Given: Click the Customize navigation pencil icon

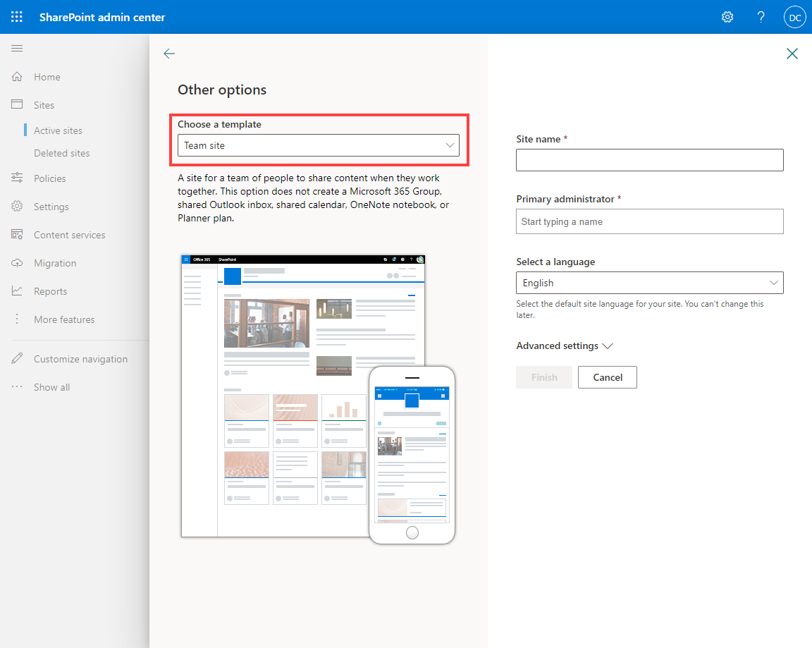Looking at the screenshot, I should tap(17, 358).
